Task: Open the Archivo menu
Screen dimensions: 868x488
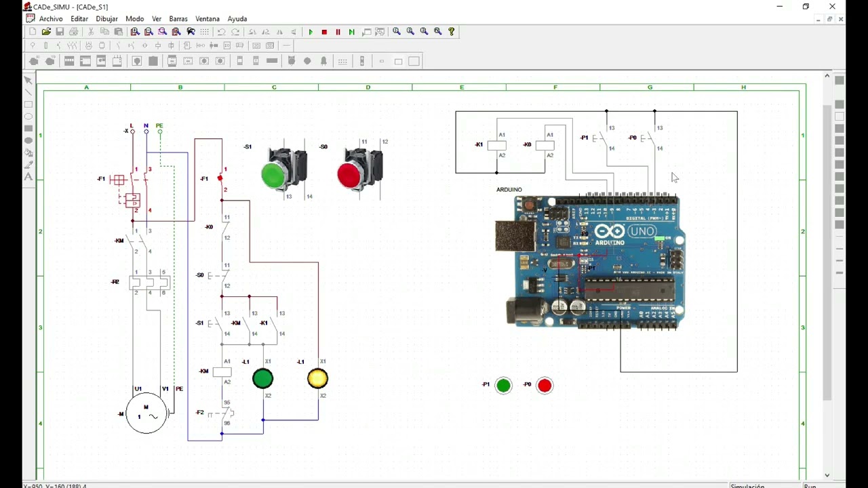Action: click(51, 19)
